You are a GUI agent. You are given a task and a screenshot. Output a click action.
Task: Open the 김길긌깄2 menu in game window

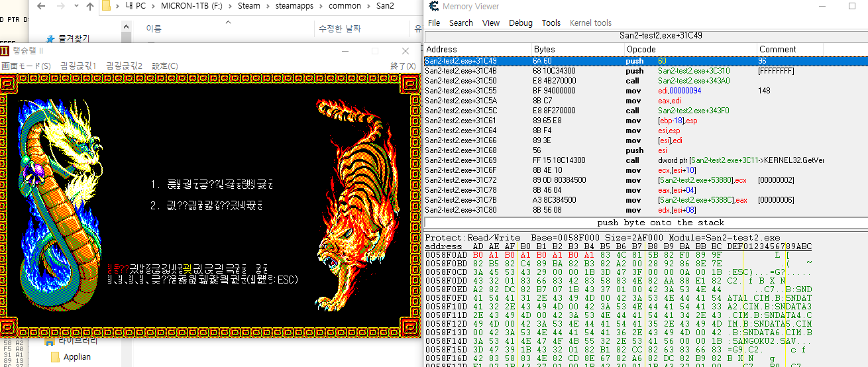[124, 66]
